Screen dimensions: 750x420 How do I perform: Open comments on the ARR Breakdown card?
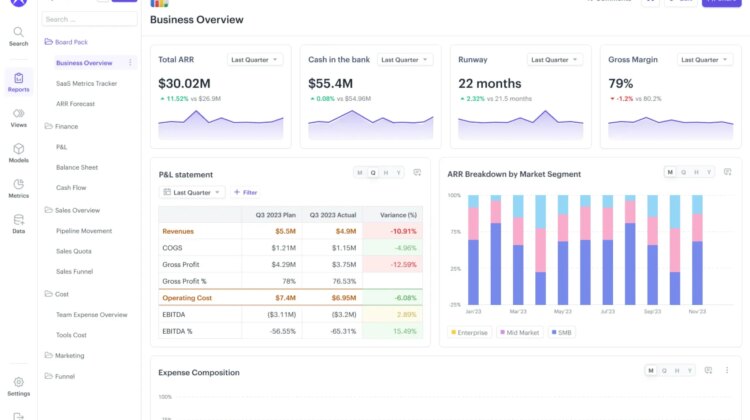(x=728, y=172)
